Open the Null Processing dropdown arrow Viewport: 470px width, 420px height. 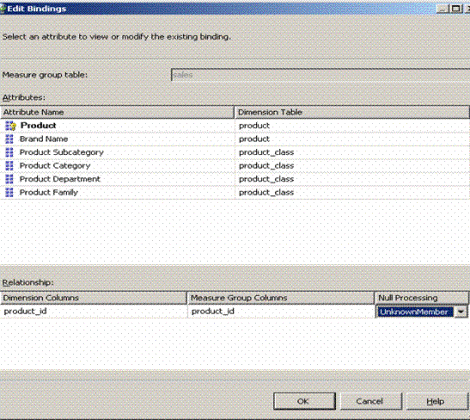click(x=461, y=312)
